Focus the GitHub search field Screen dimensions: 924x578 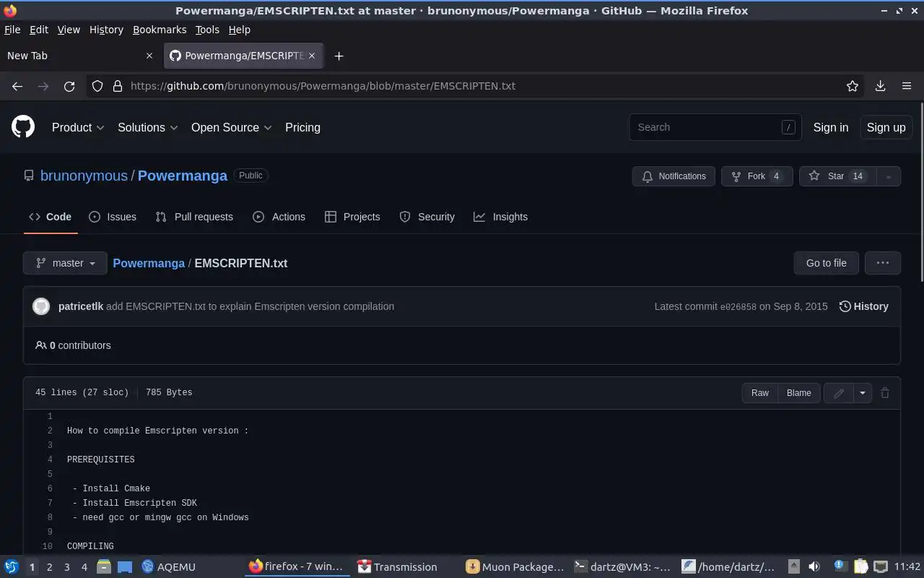(715, 127)
